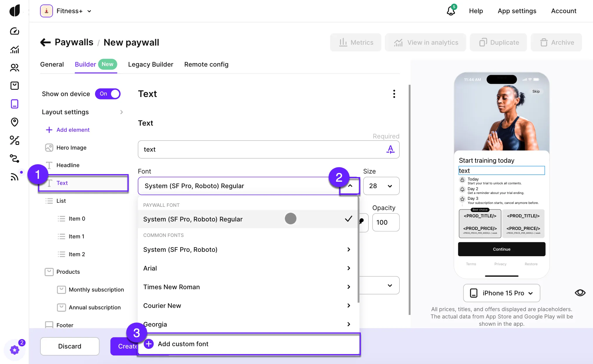Open the Analytics chart icon in sidebar
The width and height of the screenshot is (593, 364).
pyautogui.click(x=14, y=50)
